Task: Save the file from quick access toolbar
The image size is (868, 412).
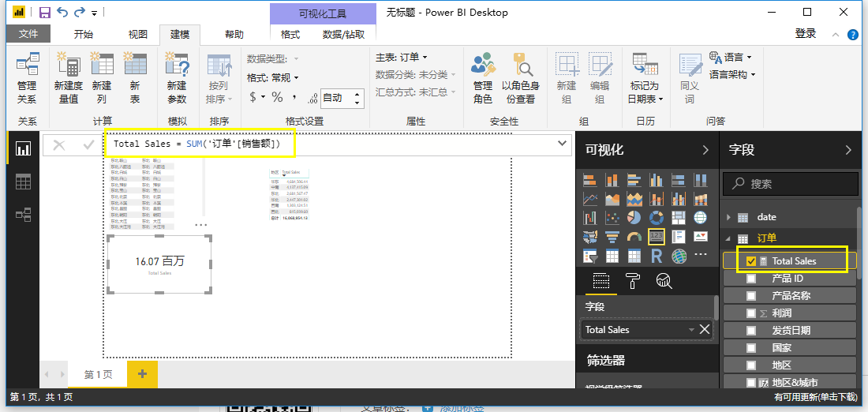Action: tap(45, 12)
